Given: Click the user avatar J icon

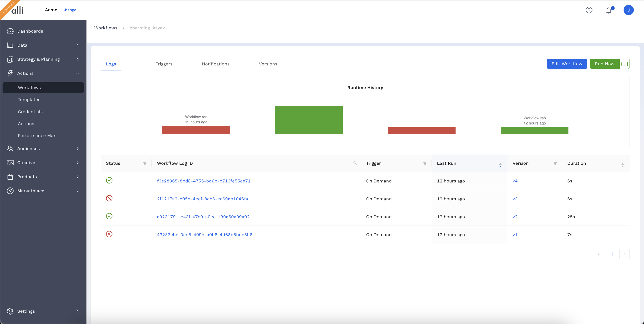Looking at the screenshot, I should click(x=628, y=10).
